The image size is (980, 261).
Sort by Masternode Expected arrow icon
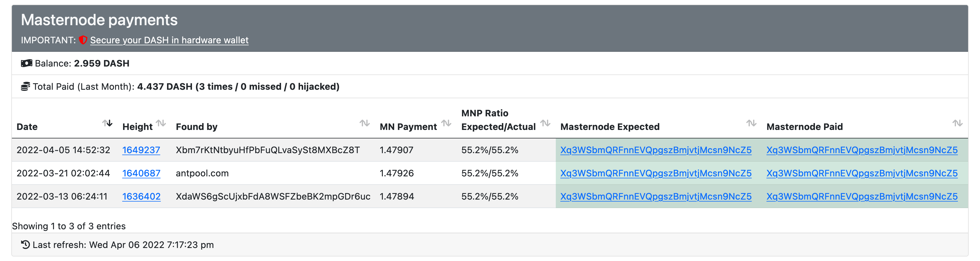pos(751,123)
